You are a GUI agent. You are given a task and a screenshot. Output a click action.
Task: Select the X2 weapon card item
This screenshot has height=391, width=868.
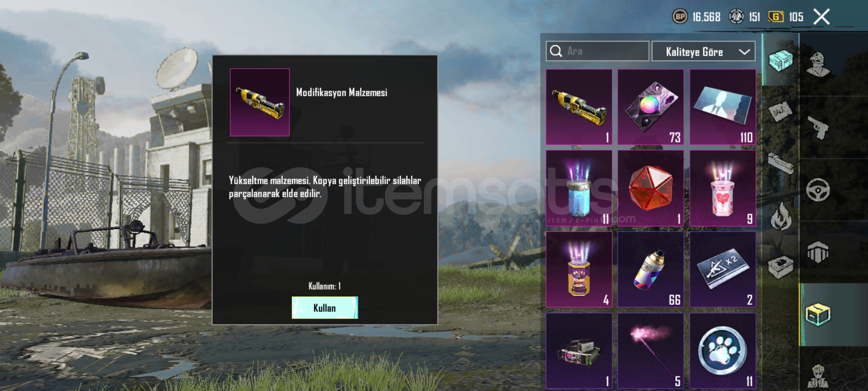click(x=723, y=269)
